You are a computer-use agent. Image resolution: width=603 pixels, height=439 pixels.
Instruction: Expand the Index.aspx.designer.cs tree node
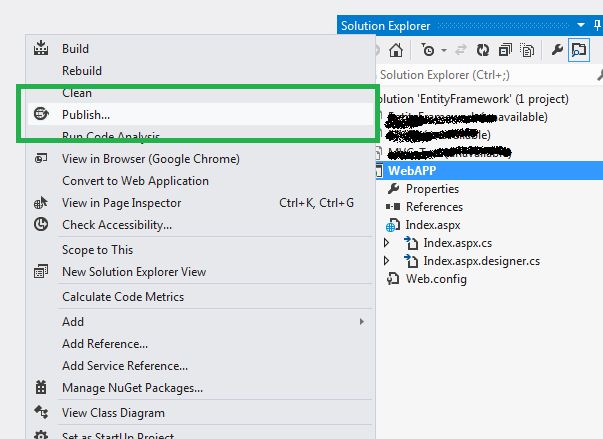(x=388, y=261)
